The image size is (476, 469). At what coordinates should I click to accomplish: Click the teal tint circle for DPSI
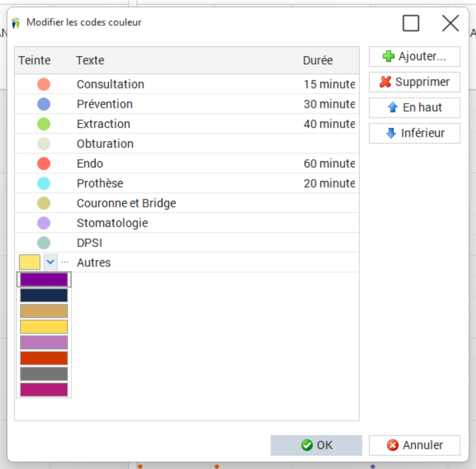44,242
